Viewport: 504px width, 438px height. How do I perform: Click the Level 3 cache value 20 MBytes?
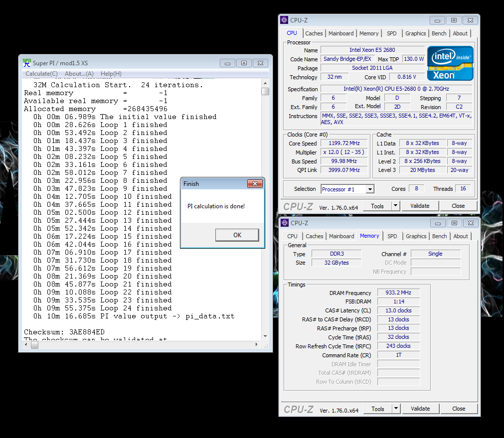click(x=423, y=170)
